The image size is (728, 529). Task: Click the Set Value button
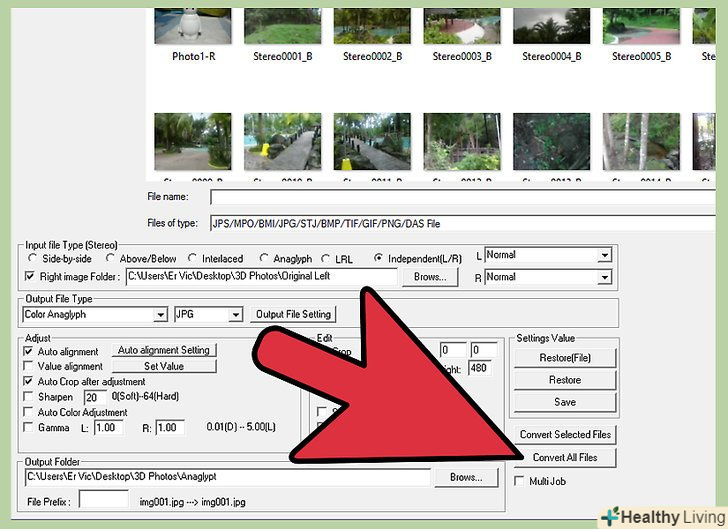tap(164, 366)
